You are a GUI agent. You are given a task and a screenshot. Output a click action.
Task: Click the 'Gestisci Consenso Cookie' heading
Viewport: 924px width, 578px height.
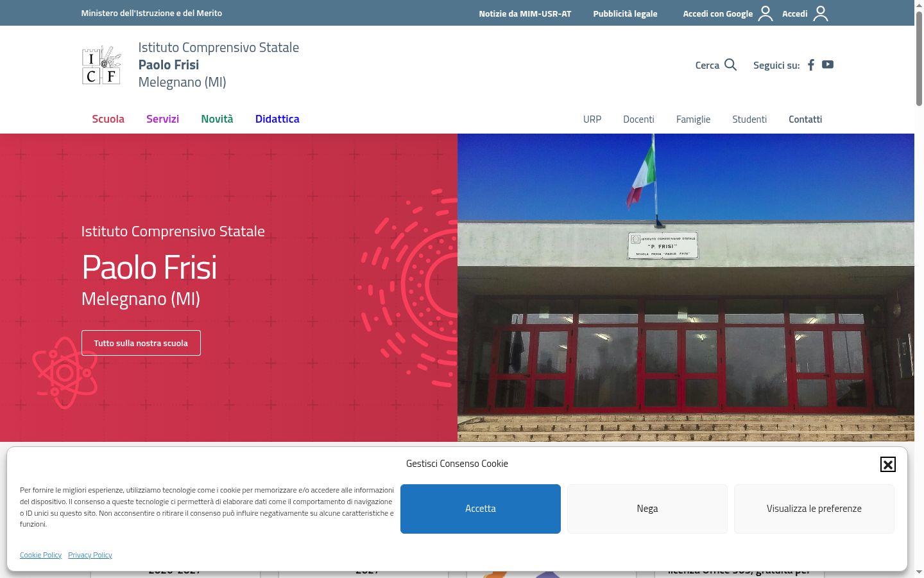click(457, 464)
